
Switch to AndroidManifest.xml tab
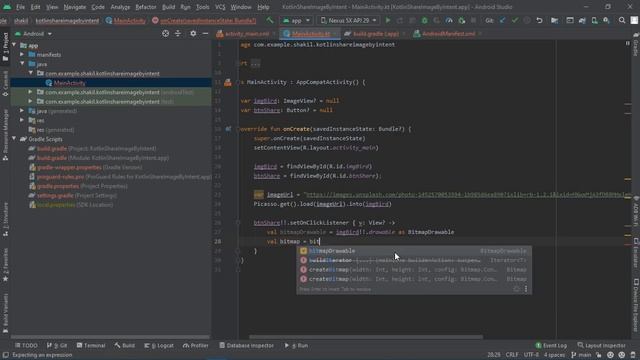tap(447, 34)
